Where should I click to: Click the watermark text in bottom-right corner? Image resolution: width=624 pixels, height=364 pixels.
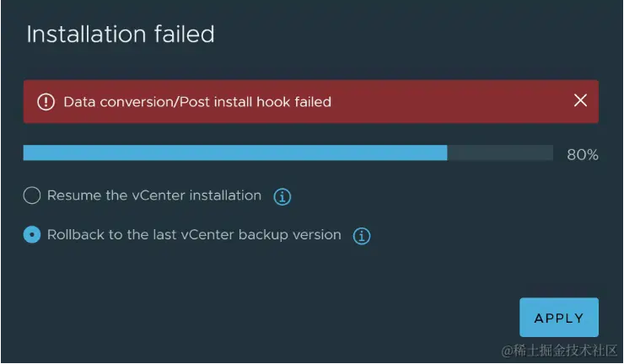click(x=559, y=350)
